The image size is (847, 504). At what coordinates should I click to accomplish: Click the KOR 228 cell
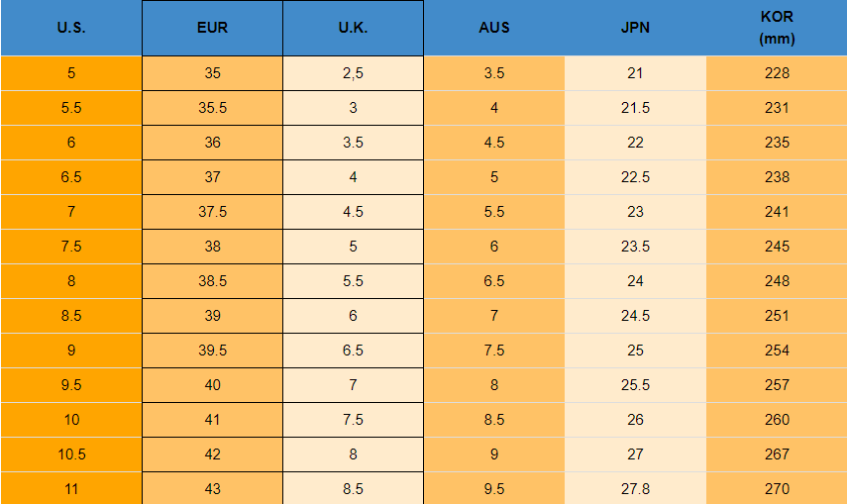777,73
